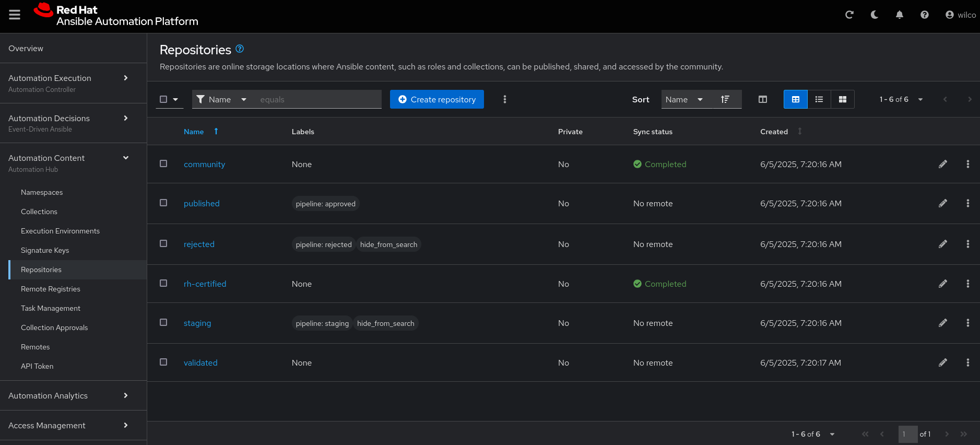Open the notifications bell
Image resolution: width=980 pixels, height=445 pixels.
pos(900,15)
